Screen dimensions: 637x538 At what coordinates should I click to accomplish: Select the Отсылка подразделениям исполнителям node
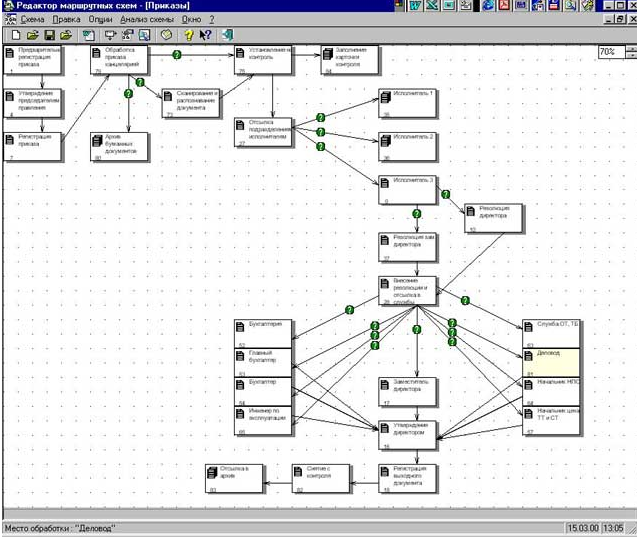(x=263, y=132)
